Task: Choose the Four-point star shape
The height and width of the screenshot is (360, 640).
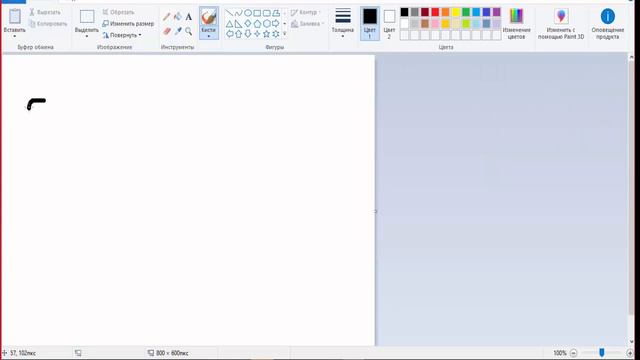Action: pos(257,34)
